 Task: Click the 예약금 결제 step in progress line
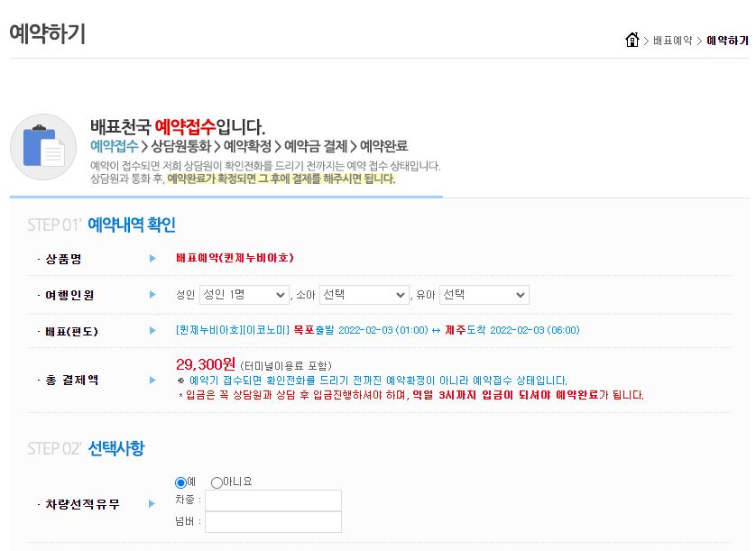tap(316, 145)
